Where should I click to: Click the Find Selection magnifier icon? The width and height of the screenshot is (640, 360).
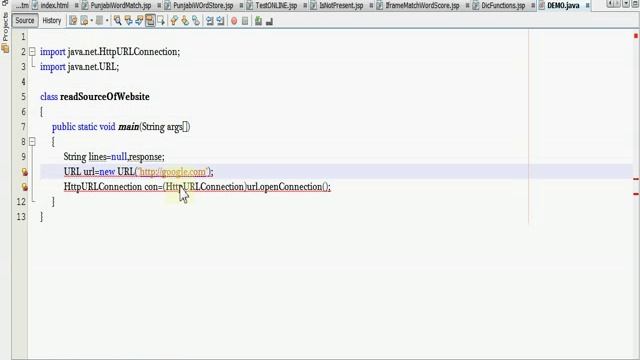coord(118,21)
